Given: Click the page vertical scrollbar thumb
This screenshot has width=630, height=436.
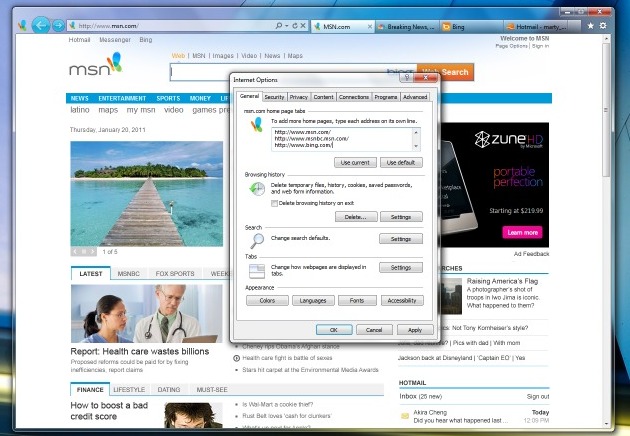Looking at the screenshot, I should [606, 108].
